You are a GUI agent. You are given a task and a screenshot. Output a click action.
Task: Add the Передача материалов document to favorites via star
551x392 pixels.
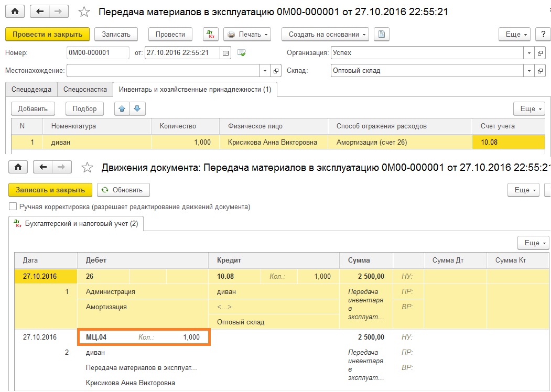click(x=84, y=12)
